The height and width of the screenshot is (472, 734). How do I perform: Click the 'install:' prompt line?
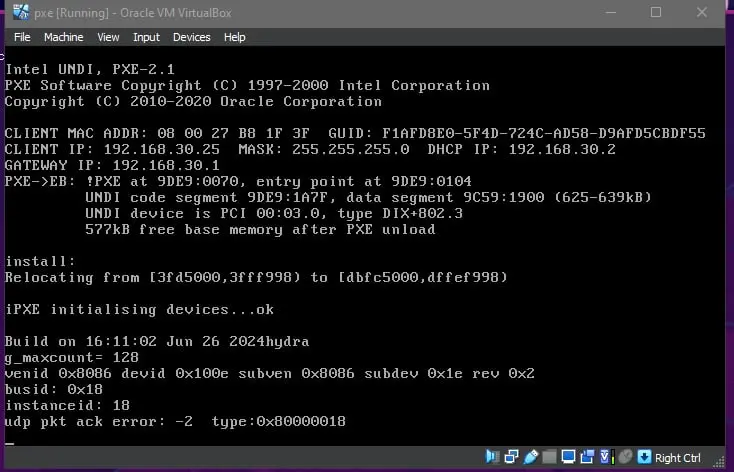(x=40, y=261)
